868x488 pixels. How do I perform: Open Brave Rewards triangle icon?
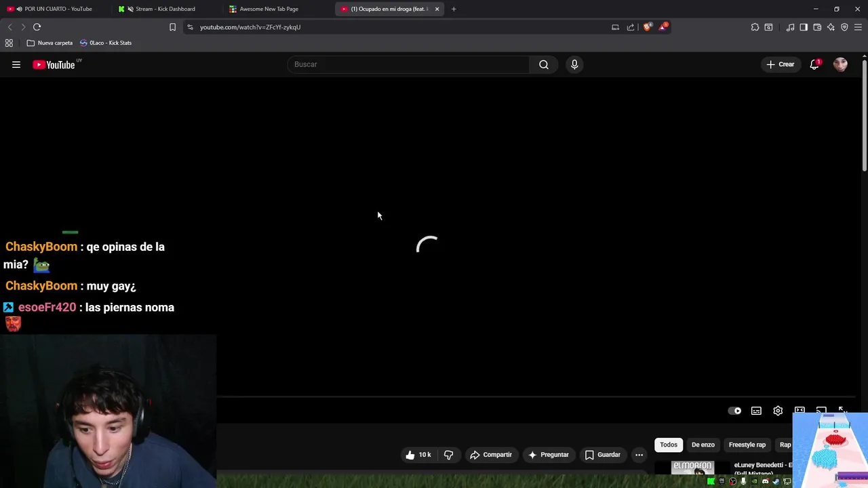663,27
